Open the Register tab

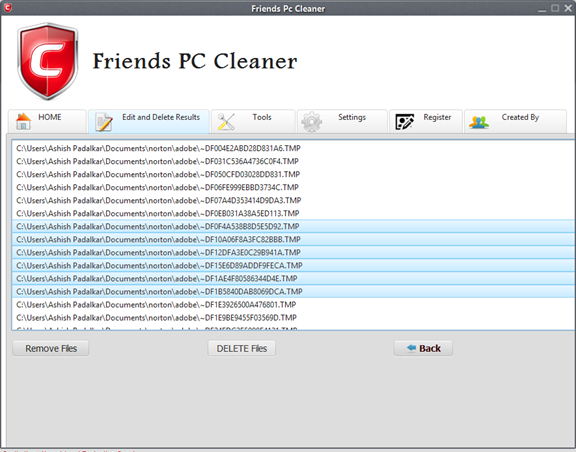(x=426, y=121)
